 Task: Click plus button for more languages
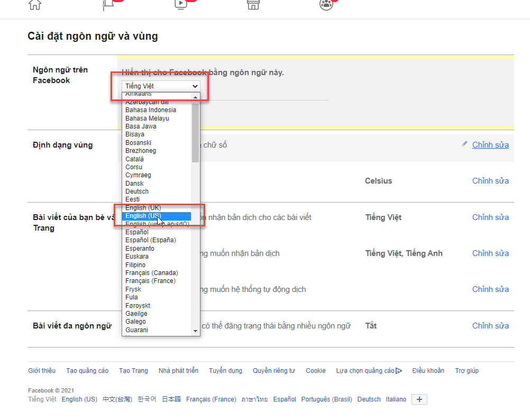pyautogui.click(x=419, y=399)
